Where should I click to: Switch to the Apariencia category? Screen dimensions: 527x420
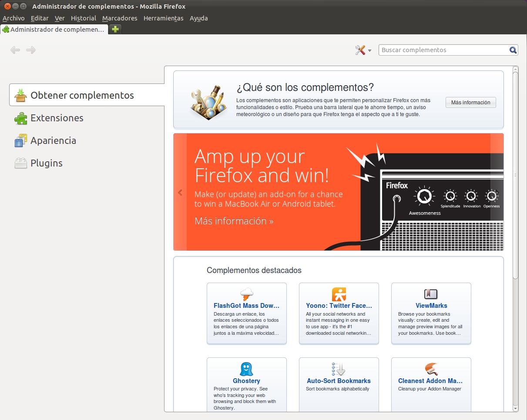click(87, 141)
